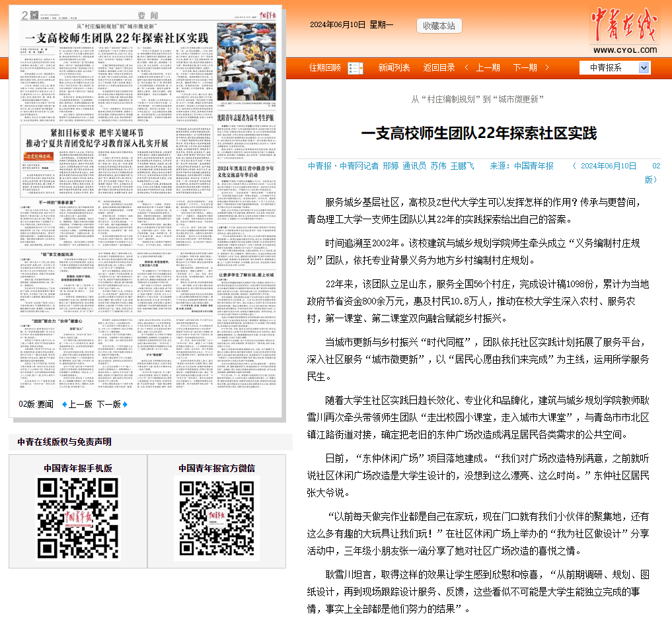Click the blue arrow beside 上一版
This screenshot has height=618, width=672.
[64, 404]
